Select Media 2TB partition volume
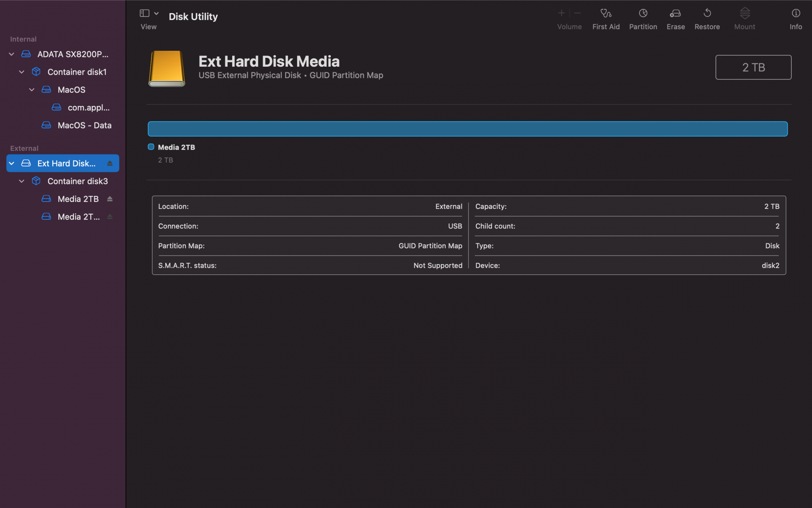The image size is (812, 508). [x=78, y=198]
